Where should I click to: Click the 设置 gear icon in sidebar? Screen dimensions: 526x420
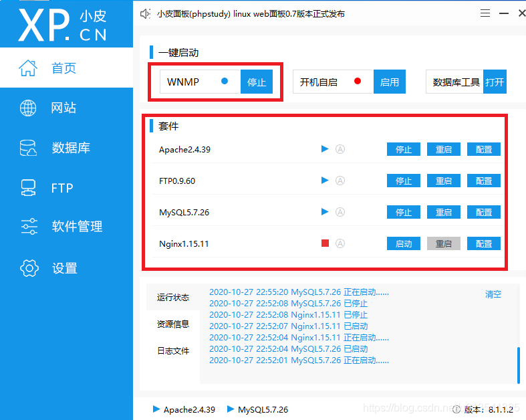pos(29,268)
